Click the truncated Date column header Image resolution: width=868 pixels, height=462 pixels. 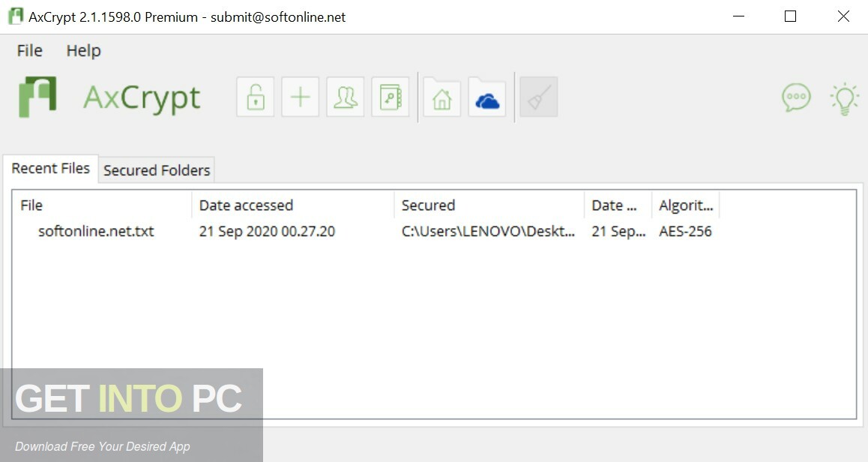(x=618, y=205)
